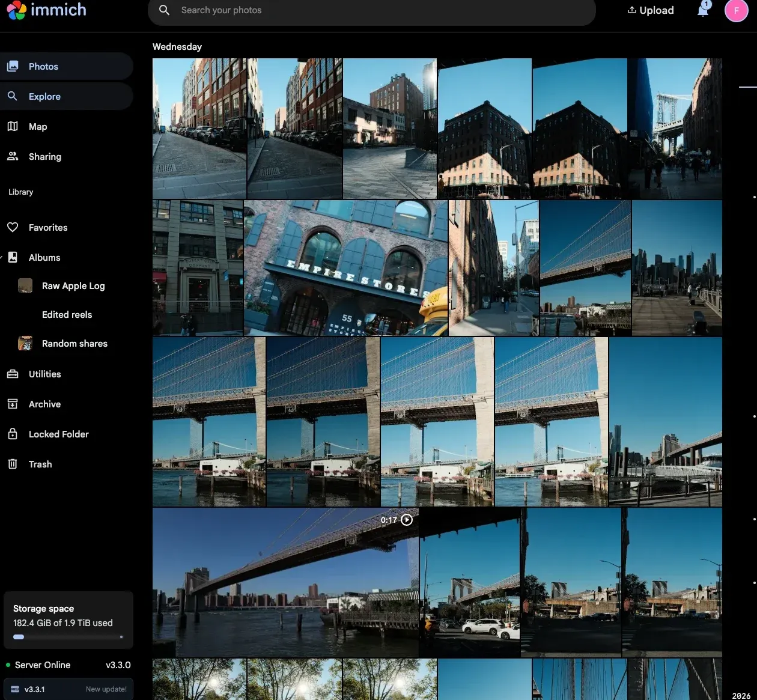Click the Storage space heading
Screen dimensions: 757x700
[44, 609]
